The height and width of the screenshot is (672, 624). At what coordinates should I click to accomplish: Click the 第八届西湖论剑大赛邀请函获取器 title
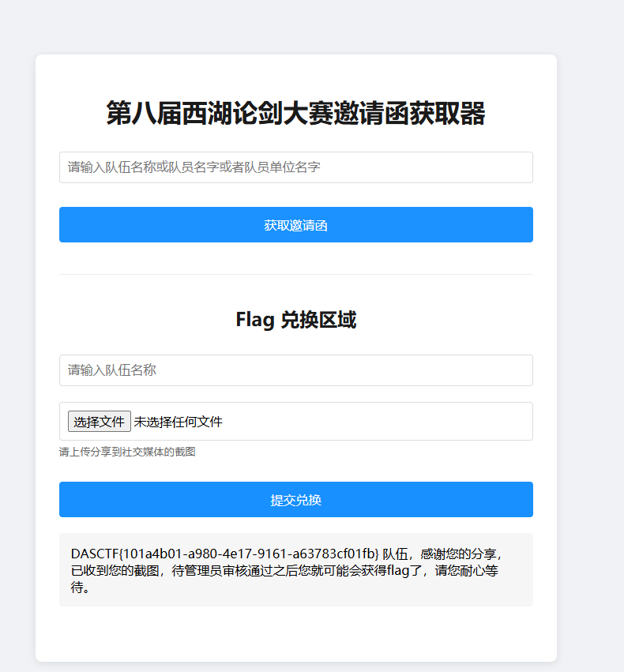(295, 114)
